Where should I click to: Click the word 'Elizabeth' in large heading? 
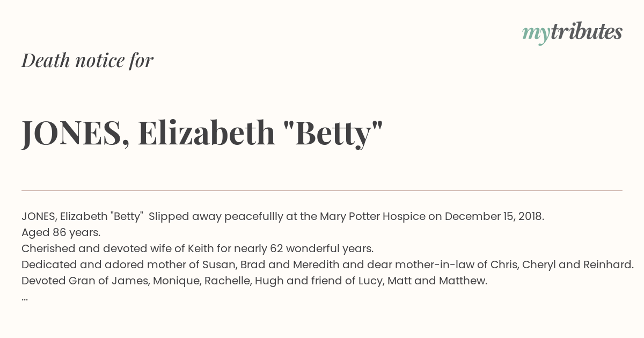pyautogui.click(x=207, y=133)
